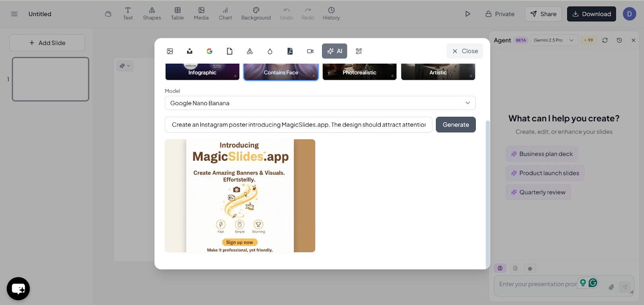
Task: Refresh the Agent conversation
Action: (605, 40)
